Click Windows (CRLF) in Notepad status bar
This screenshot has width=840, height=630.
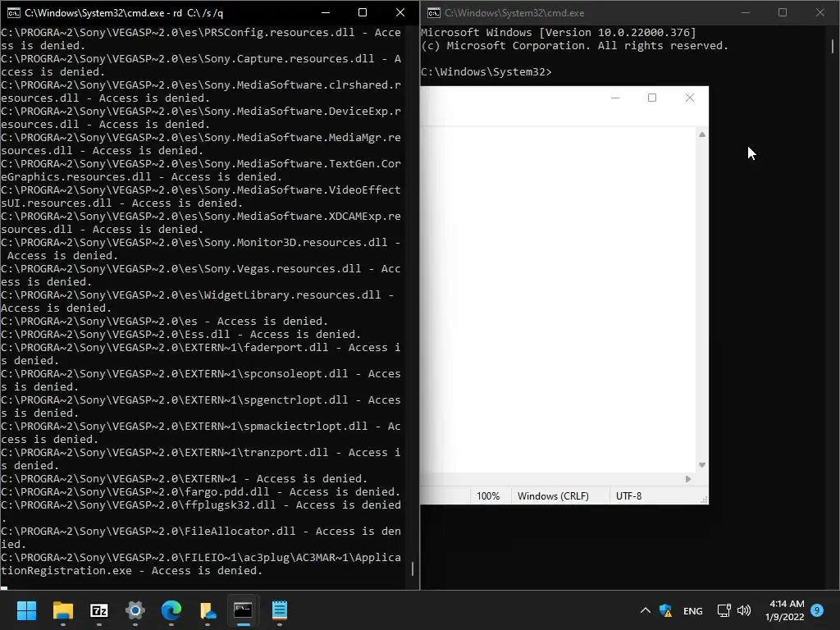pyautogui.click(x=553, y=496)
